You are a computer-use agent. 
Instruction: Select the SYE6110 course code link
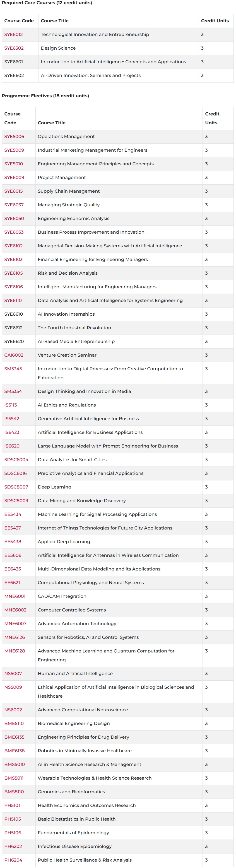click(x=13, y=301)
